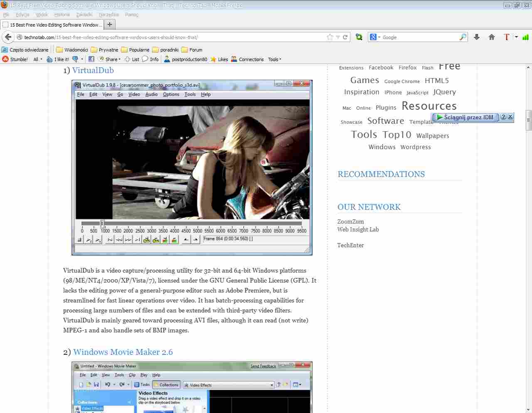Open the Windows Movie Maker 2.6 link
Viewport: 532px width, 413px height.
coord(123,352)
